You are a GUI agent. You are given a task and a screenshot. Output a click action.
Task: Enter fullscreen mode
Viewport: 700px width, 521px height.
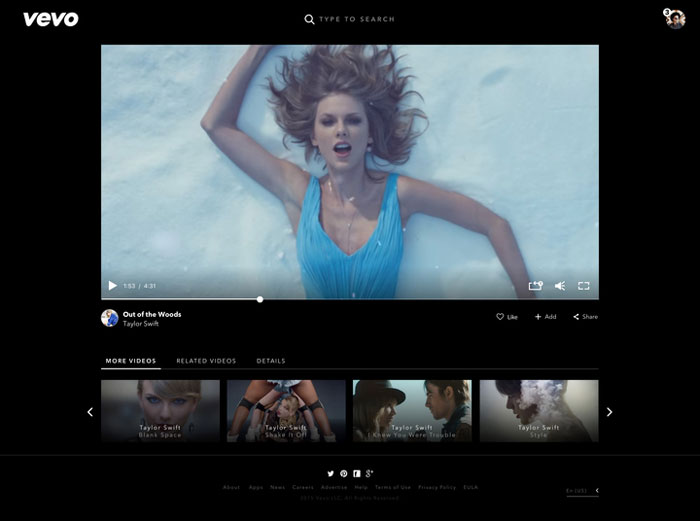click(x=583, y=286)
